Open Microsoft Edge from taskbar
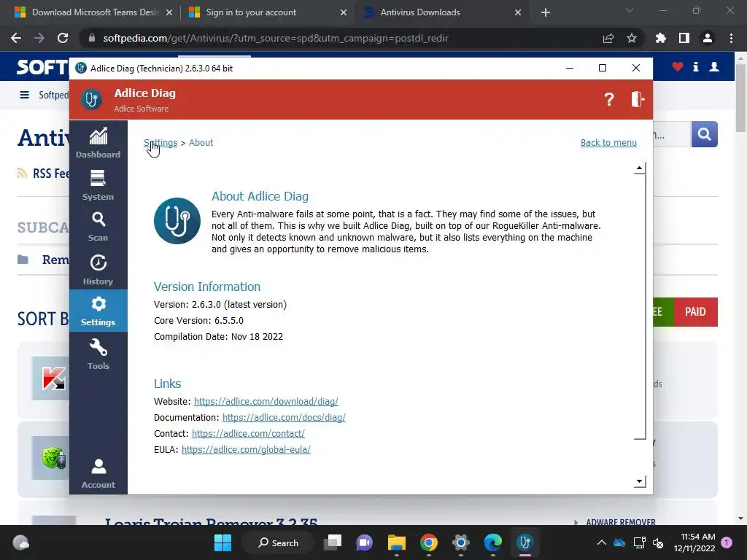 [492, 542]
